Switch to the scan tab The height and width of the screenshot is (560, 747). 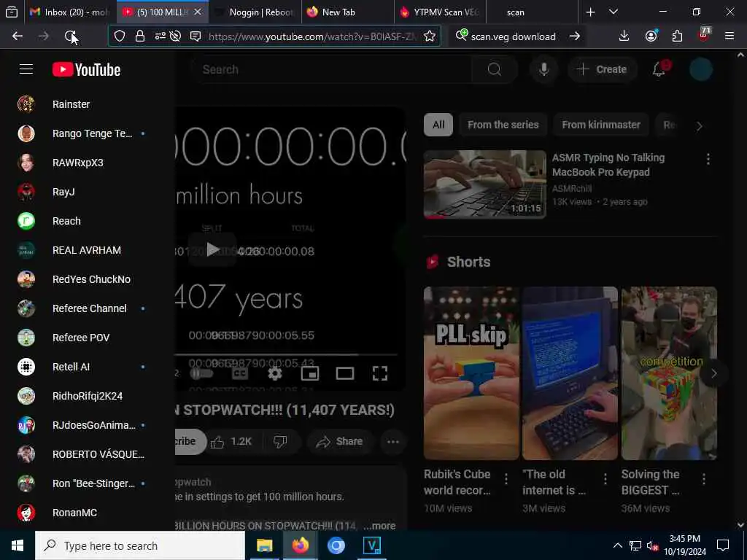click(532, 12)
